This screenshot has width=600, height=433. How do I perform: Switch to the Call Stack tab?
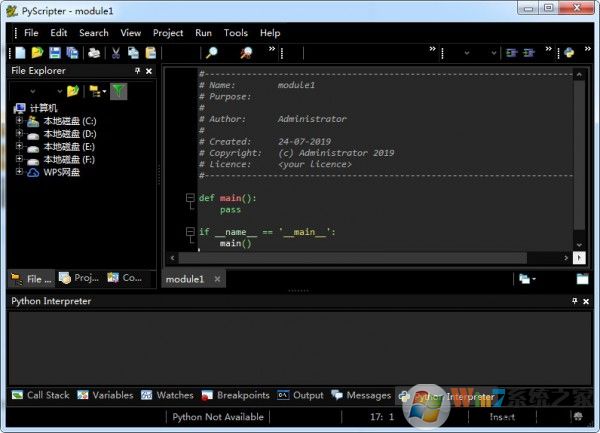point(40,395)
